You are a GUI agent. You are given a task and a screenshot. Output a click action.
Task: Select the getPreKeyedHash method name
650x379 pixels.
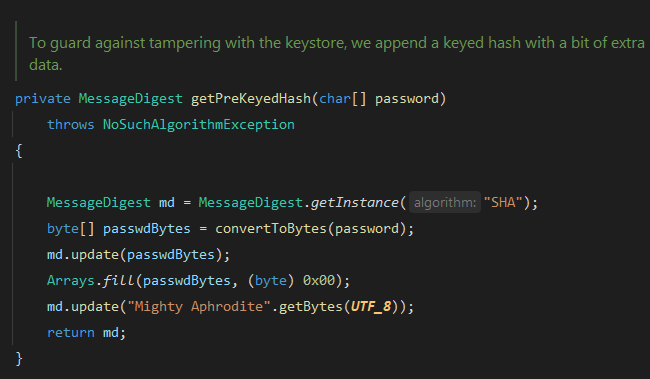point(251,99)
